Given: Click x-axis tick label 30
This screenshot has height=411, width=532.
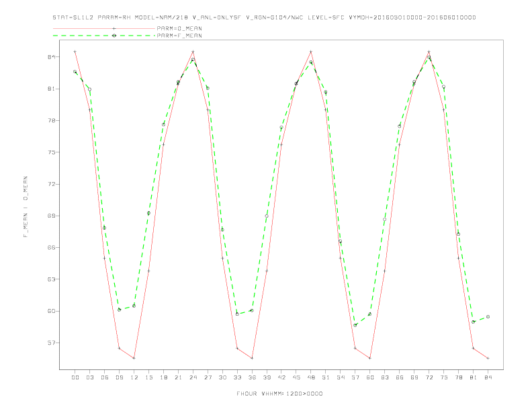Looking at the screenshot, I should (222, 377).
